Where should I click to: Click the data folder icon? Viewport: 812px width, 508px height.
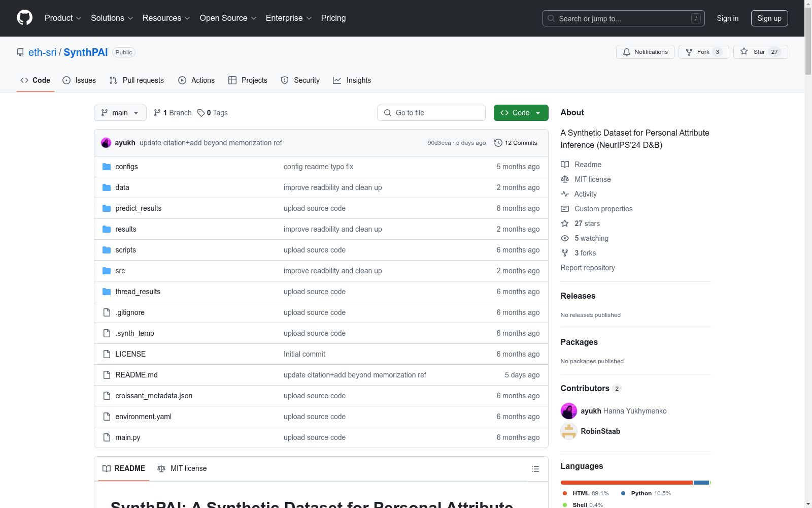click(107, 187)
